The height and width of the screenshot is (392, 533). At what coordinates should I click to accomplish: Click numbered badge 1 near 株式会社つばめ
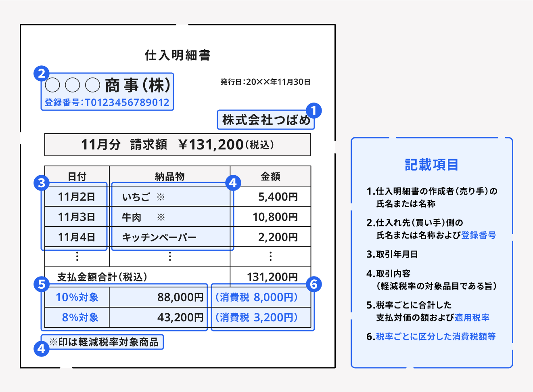(x=314, y=110)
